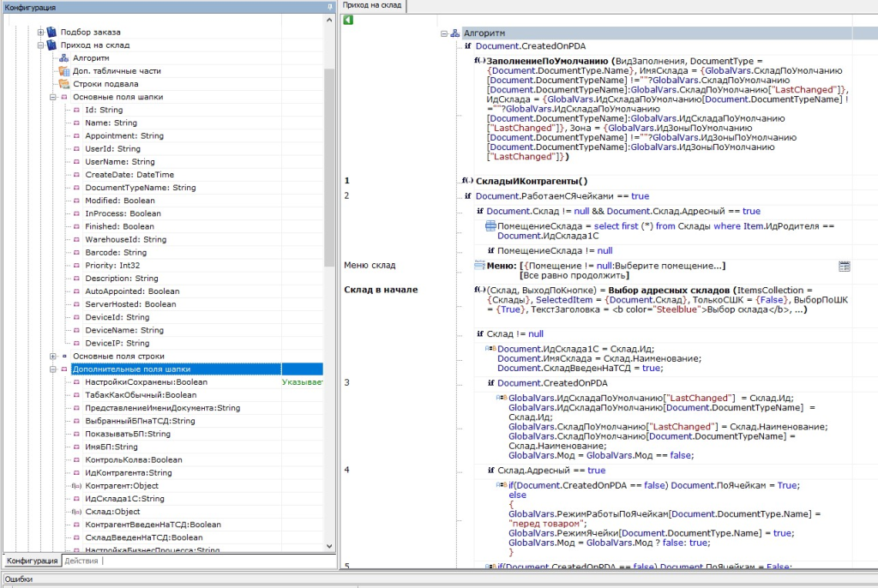Image resolution: width=878 pixels, height=588 pixels.
Task: Select the ТабакКакОбычный:Boolean field
Action: (x=141, y=395)
